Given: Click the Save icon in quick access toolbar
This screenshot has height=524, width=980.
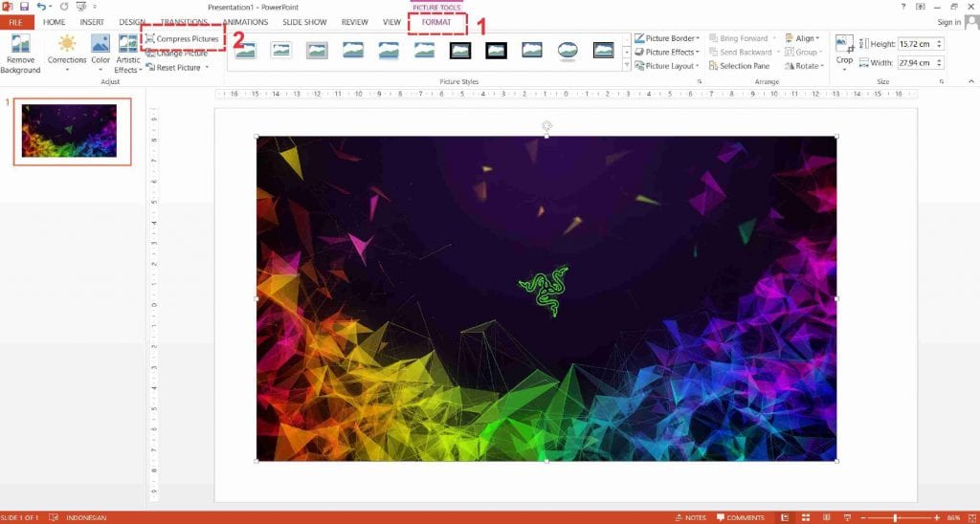Looking at the screenshot, I should [23, 7].
